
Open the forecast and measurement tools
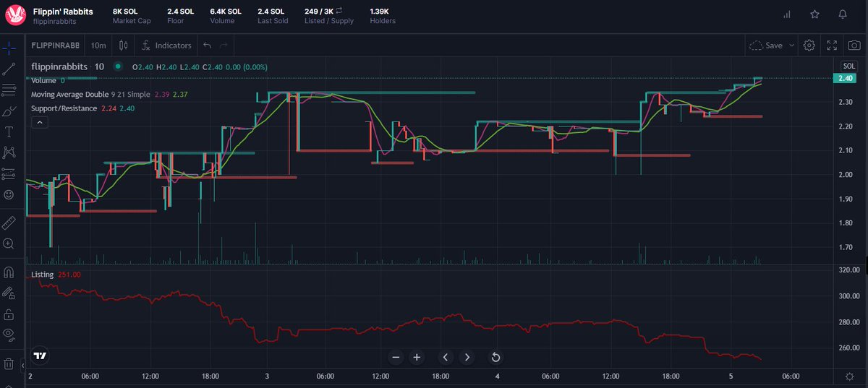click(9, 173)
